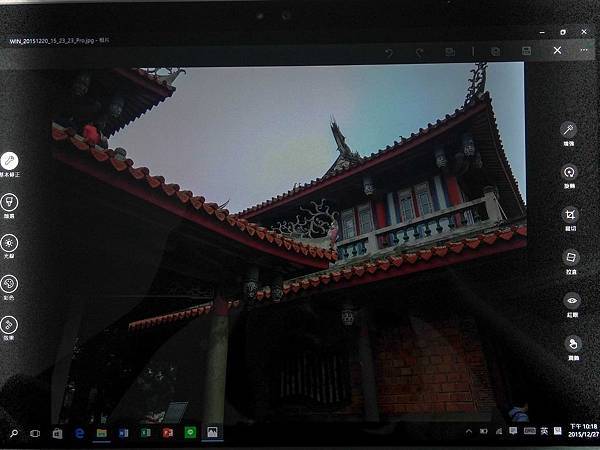The width and height of the screenshot is (600, 450).
Task: Open the See more (…) menu
Action: pos(584,50)
